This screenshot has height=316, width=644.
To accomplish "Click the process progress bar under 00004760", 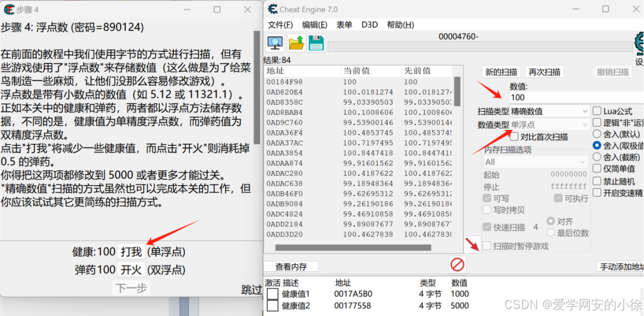I will pyautogui.click(x=481, y=46).
